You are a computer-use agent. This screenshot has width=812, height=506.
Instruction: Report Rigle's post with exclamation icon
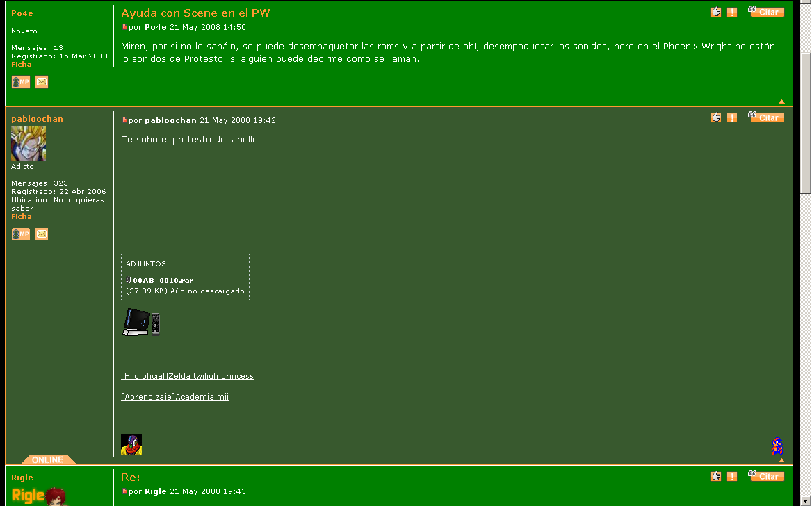[x=732, y=477]
